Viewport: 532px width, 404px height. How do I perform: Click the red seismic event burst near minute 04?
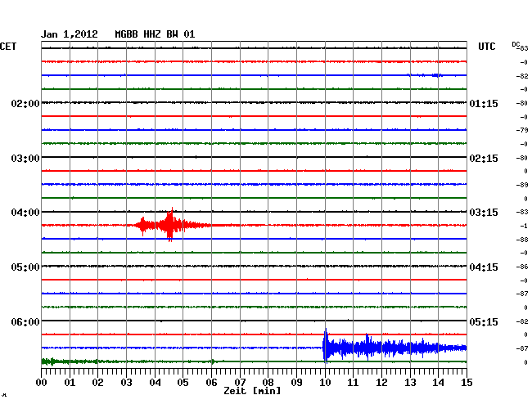169,224
